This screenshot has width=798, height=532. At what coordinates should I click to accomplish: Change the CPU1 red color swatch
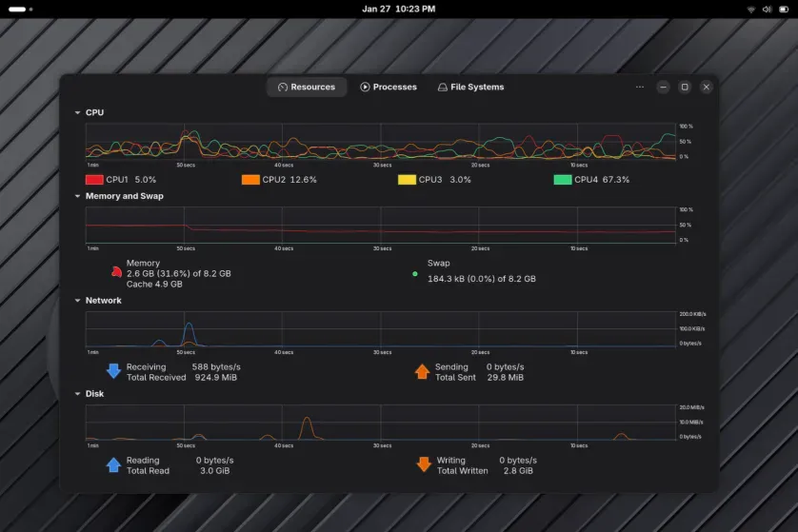click(94, 179)
